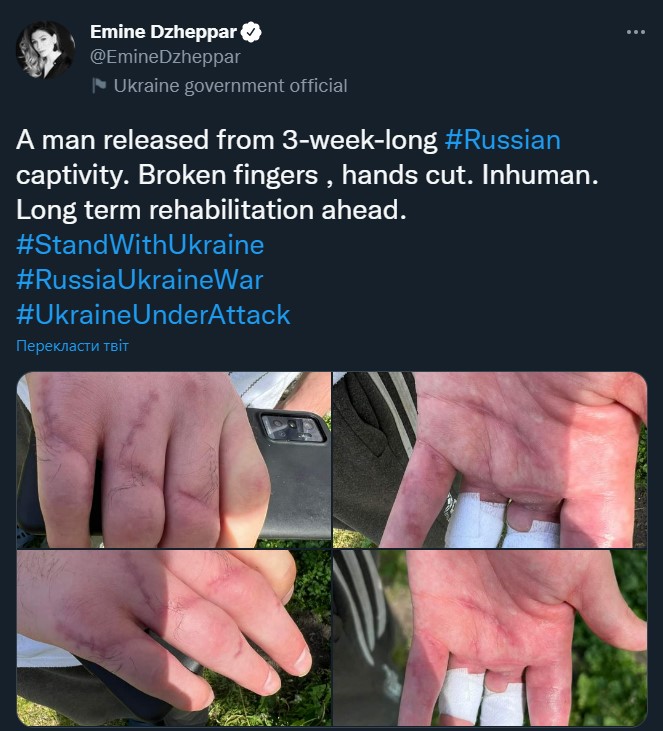This screenshot has width=663, height=731.
Task: Open the three-dots more options menu
Action: pos(635,32)
